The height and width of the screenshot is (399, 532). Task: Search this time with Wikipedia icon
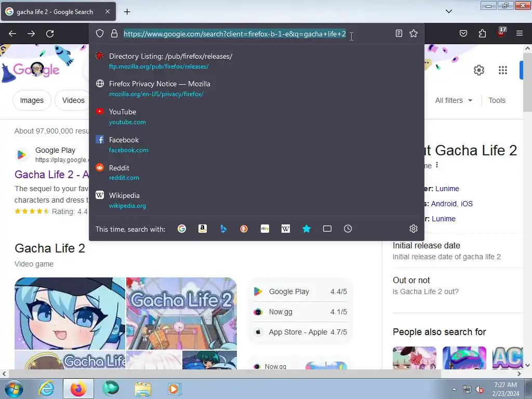(286, 229)
